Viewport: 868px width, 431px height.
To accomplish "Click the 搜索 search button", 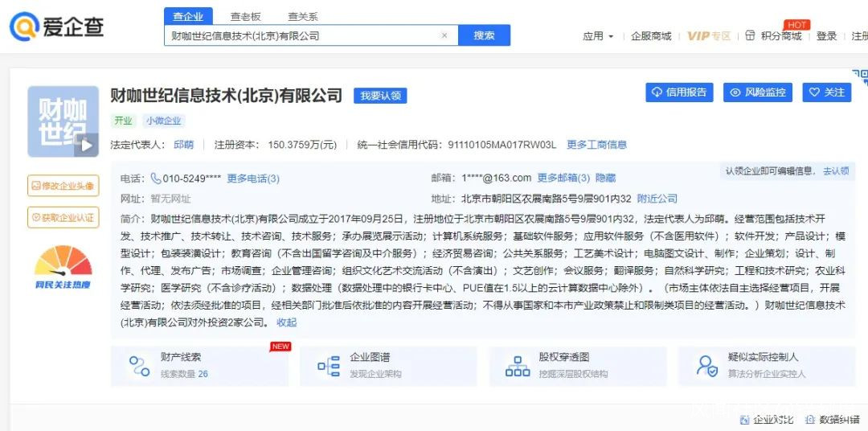I will click(x=485, y=35).
